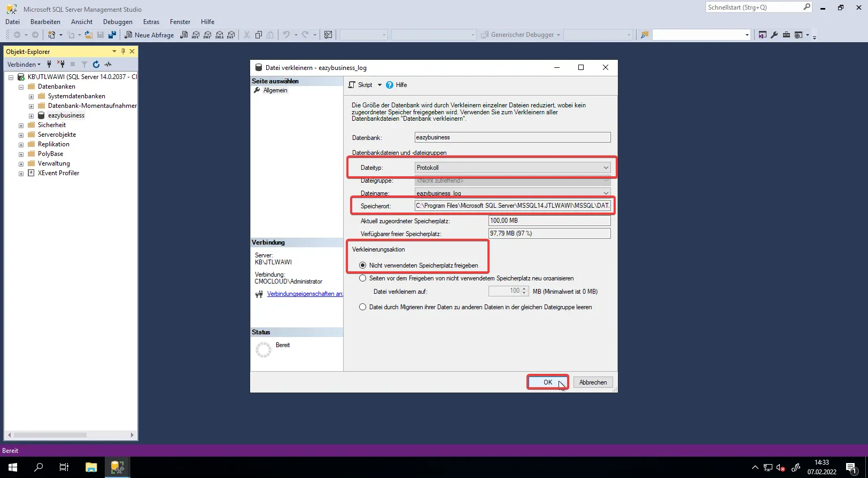Click the Visual Studio window icon
The width and height of the screenshot is (868, 478).
pos(763,35)
